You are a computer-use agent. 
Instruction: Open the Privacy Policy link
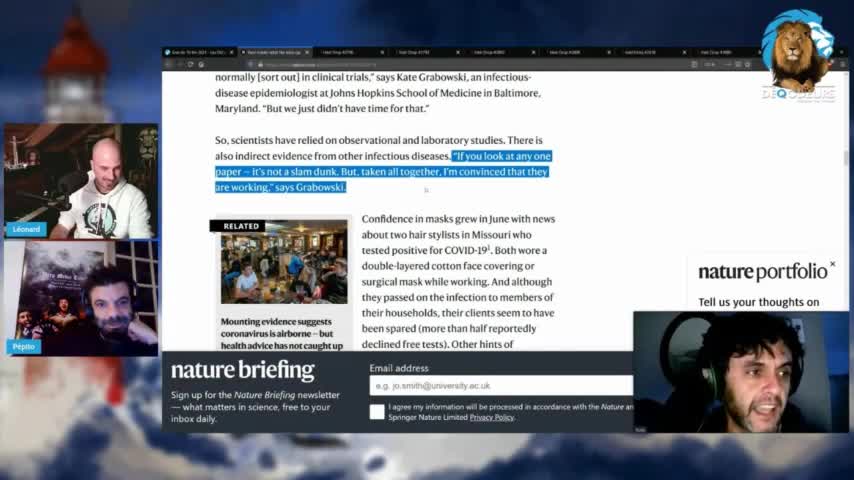(491, 417)
